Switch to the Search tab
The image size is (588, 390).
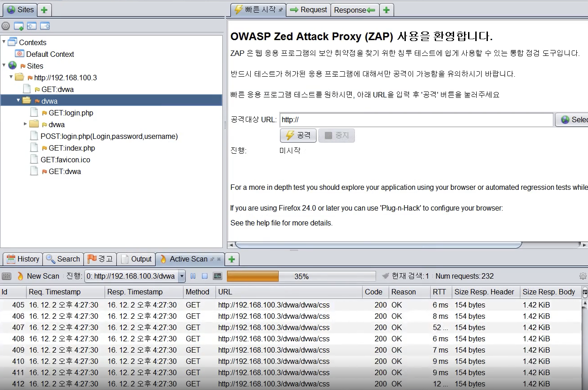point(63,259)
